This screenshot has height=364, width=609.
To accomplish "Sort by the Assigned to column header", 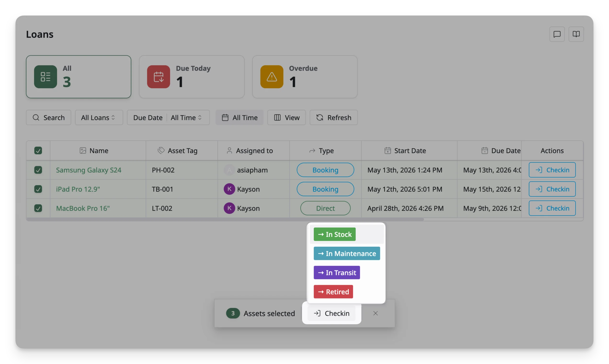I will pos(254,150).
